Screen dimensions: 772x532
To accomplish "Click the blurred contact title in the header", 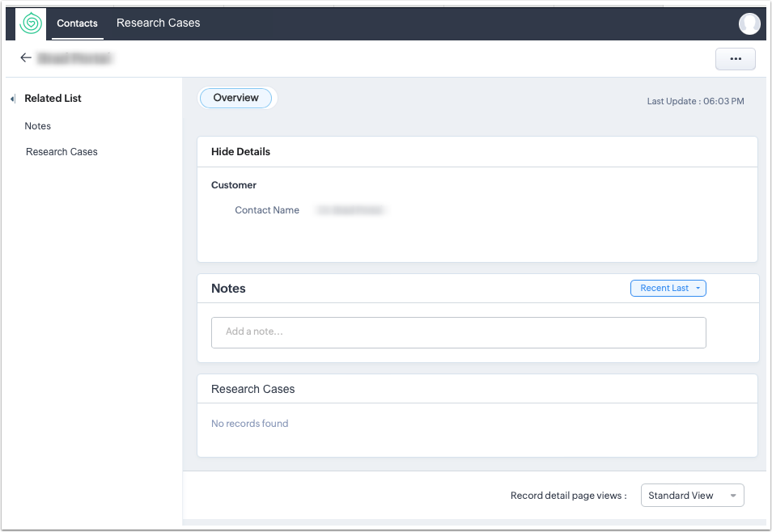I will click(x=74, y=58).
